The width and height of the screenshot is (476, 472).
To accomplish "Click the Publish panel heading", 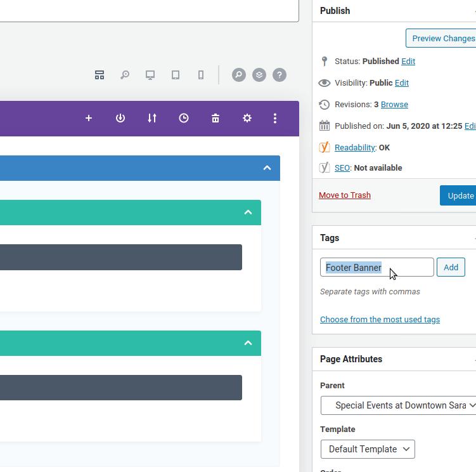I will tap(335, 11).
